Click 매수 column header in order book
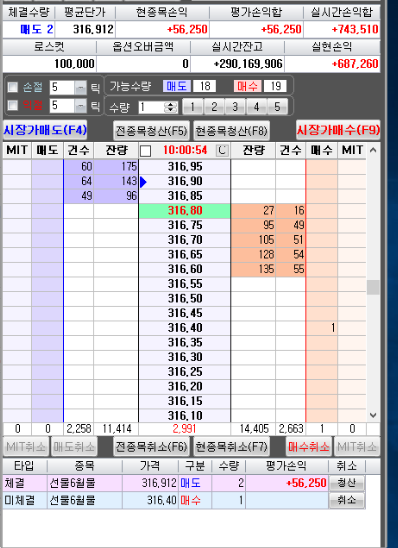Screen dimensions: 398x548 [x=321, y=151]
